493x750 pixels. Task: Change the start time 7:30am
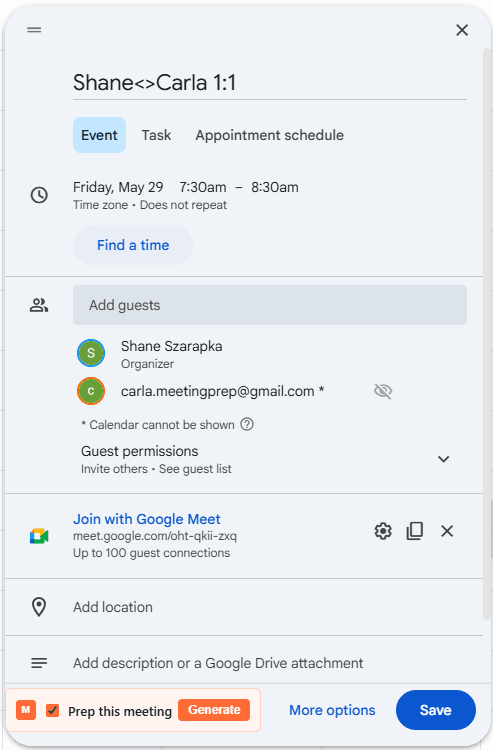(203, 187)
